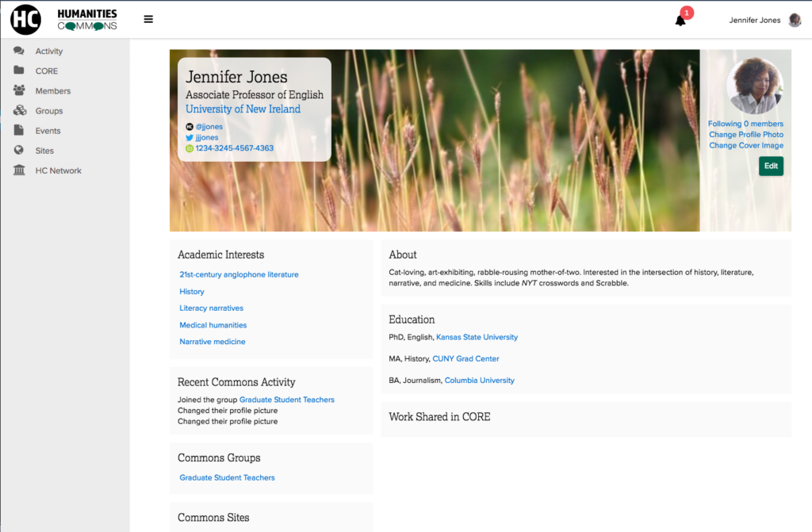Viewport: 812px width, 532px height.
Task: Open HC Network from the sidebar
Action: (58, 170)
